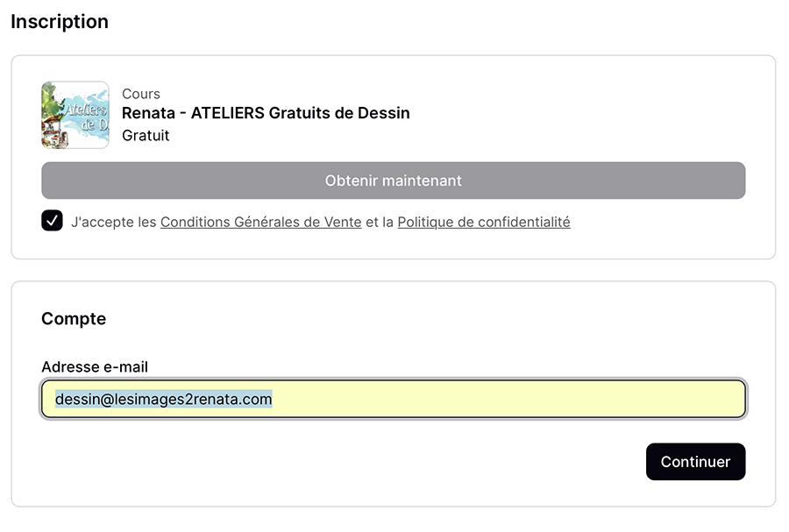Click the Renata - ATELIERS Gratuits de Dessin title
The width and height of the screenshot is (789, 532).
266,113
